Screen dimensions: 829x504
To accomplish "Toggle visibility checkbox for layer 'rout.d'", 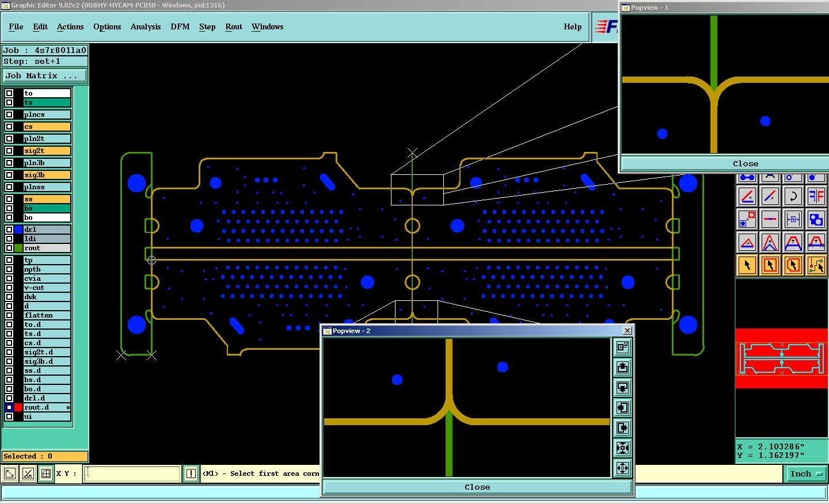I will (9, 407).
